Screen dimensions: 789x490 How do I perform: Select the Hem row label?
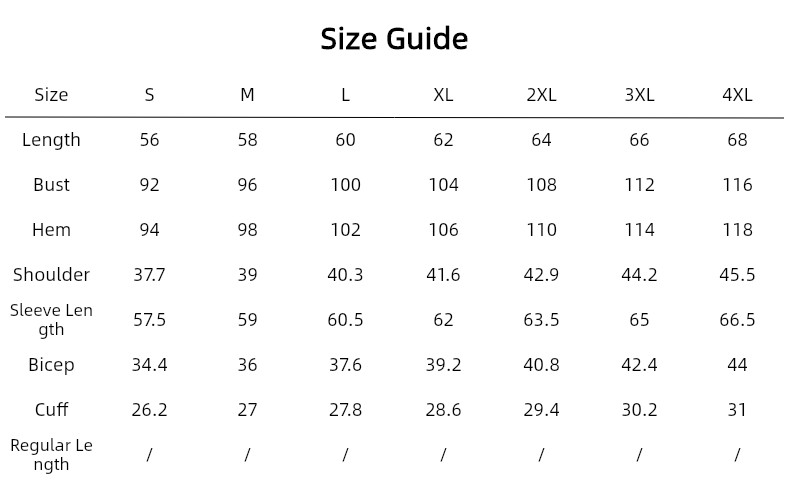51,230
